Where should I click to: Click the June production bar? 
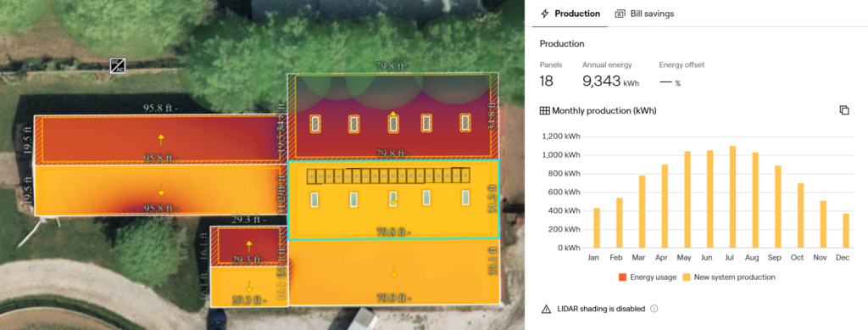point(710,199)
